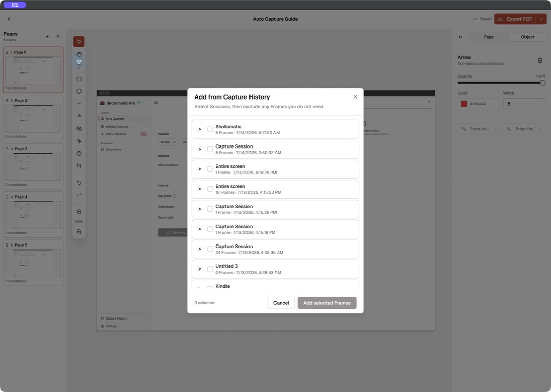Viewport: 551px width, 392px height.
Task: Click the Bring forward button
Action: 524,129
